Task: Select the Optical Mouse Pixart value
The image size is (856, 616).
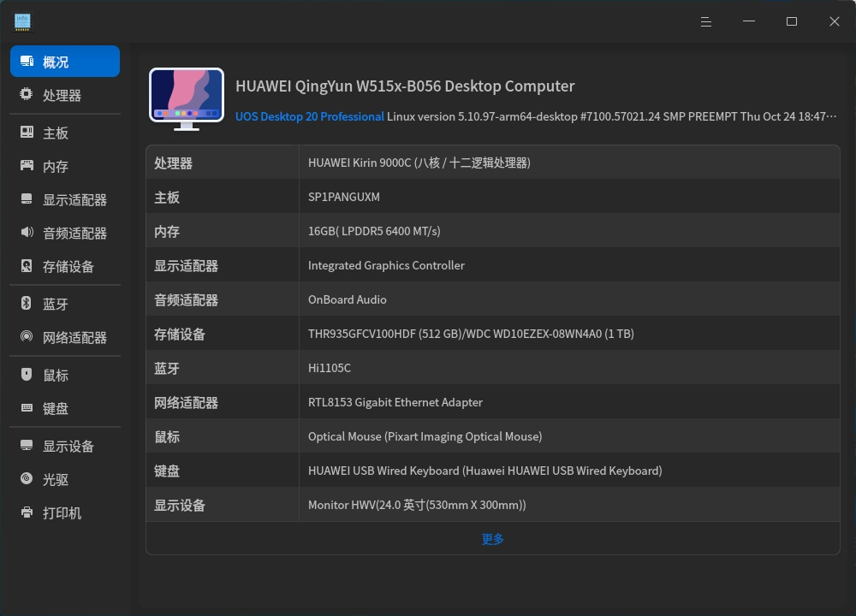Action: click(x=425, y=436)
